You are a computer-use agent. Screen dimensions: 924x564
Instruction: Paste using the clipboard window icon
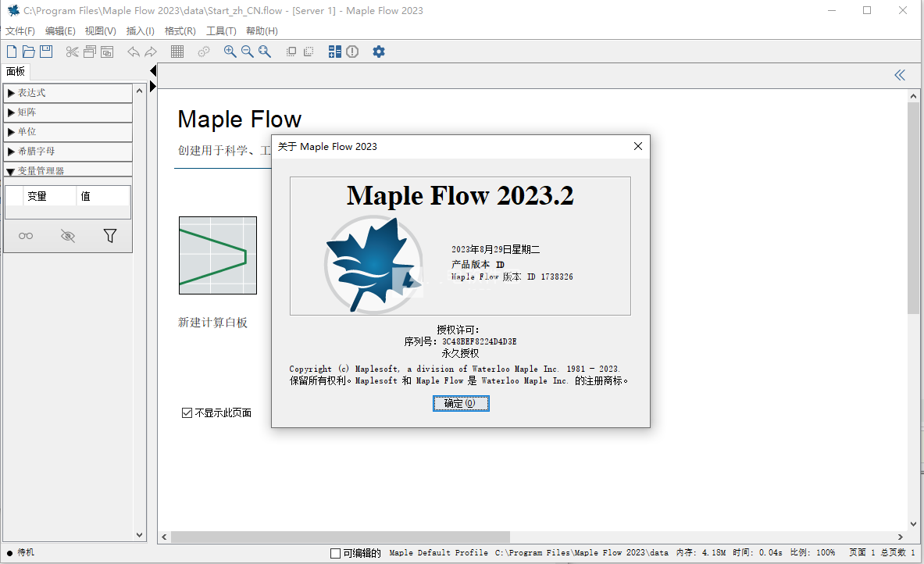pyautogui.click(x=107, y=52)
